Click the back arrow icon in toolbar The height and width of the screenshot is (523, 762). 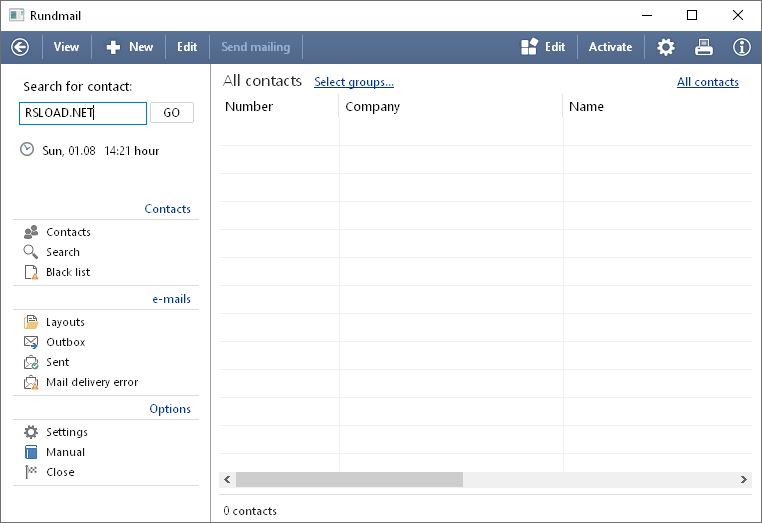tap(20, 47)
